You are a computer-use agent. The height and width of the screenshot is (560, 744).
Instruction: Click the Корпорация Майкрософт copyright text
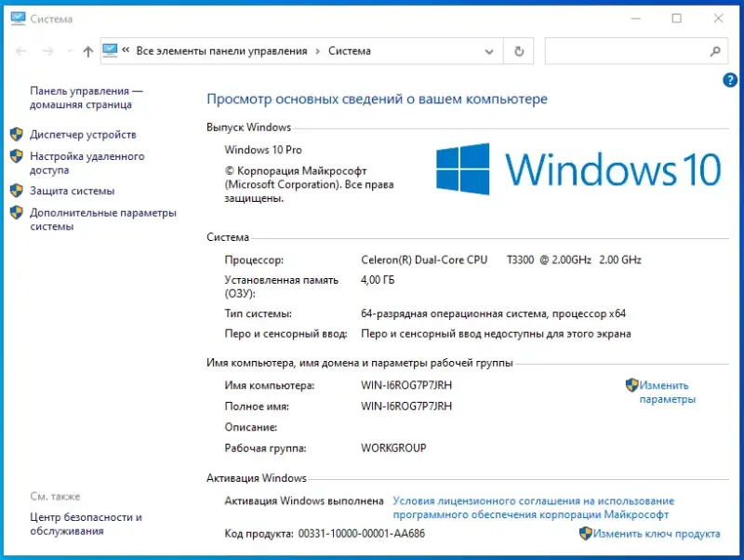(x=309, y=184)
